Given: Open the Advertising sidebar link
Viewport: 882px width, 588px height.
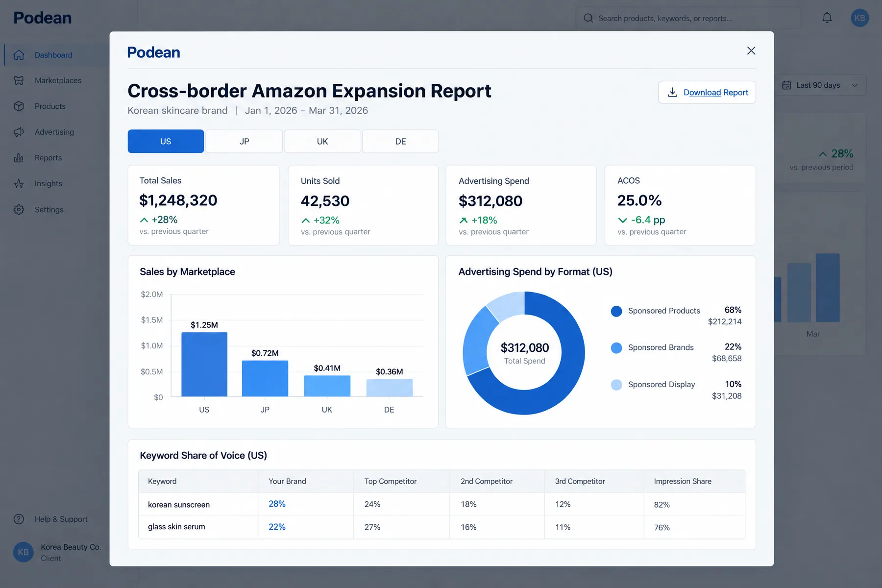Looking at the screenshot, I should (54, 132).
